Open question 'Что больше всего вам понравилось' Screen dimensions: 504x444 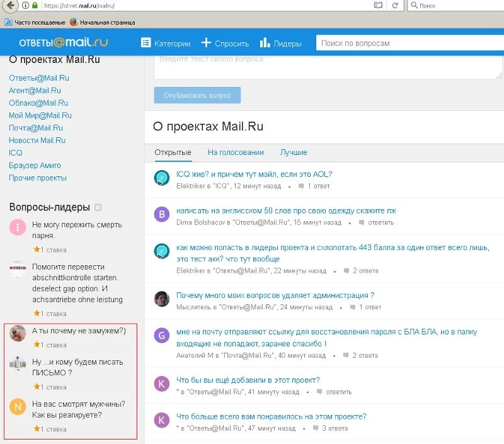pos(272,416)
